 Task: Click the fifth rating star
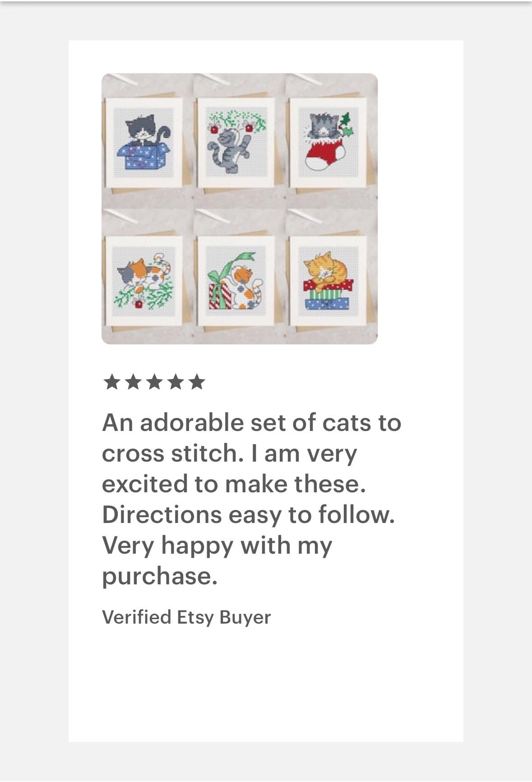pos(197,382)
